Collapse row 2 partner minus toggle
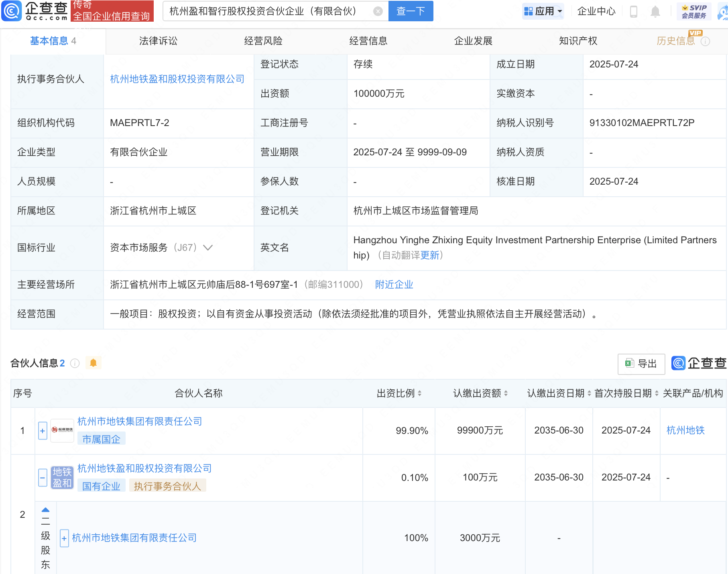This screenshot has width=728, height=574. [43, 478]
